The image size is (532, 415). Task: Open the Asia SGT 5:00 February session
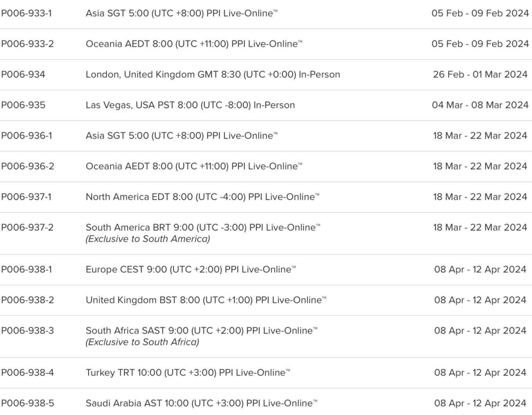tap(182, 13)
